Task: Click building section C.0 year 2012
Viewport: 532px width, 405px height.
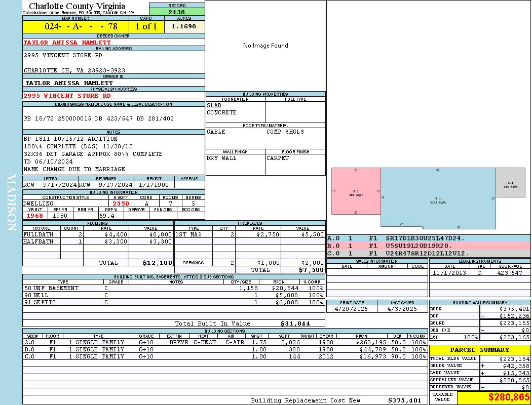Action: (326, 357)
